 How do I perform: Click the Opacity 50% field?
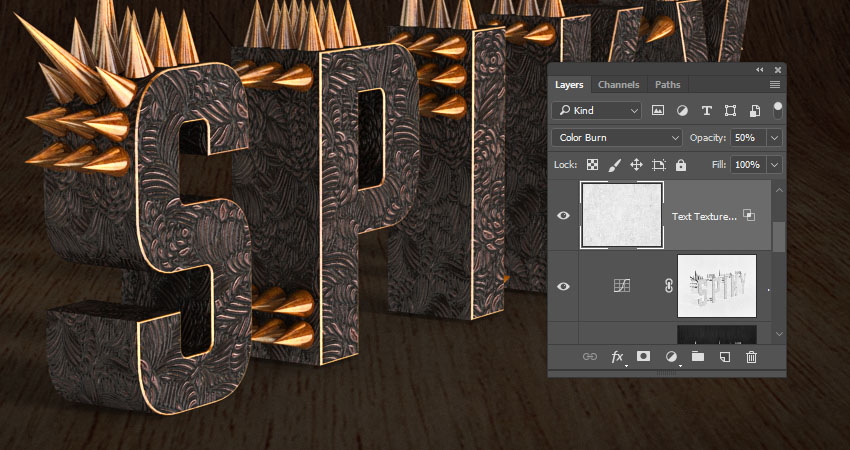tap(748, 138)
